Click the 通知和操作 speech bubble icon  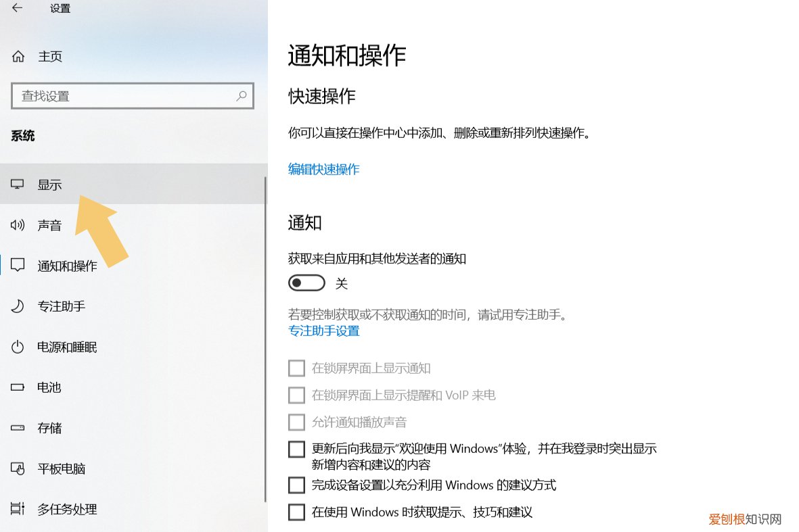(16, 266)
